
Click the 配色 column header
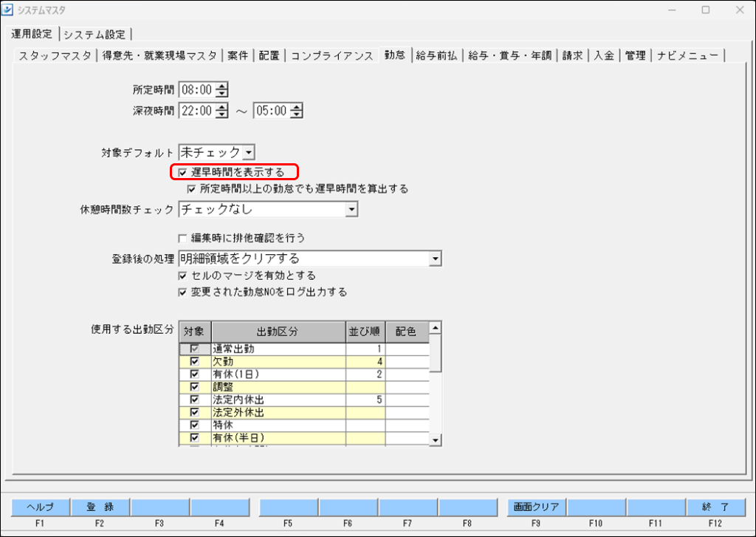[x=407, y=332]
